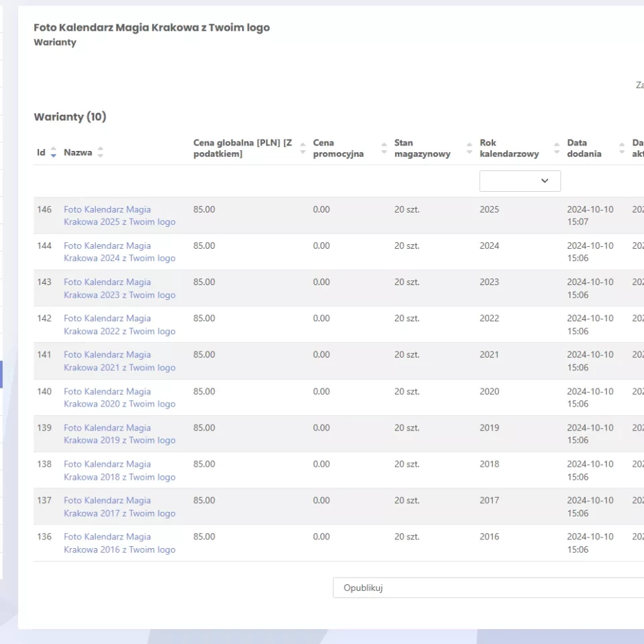644x644 pixels.
Task: Open the Krakowa 2025 calendar variant link
Action: [119, 215]
